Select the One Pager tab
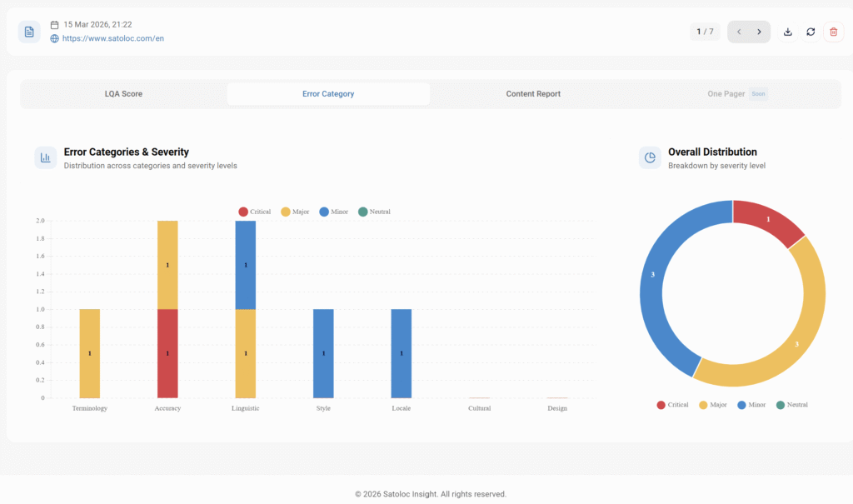Viewport: 853px width, 504px height. [726, 94]
